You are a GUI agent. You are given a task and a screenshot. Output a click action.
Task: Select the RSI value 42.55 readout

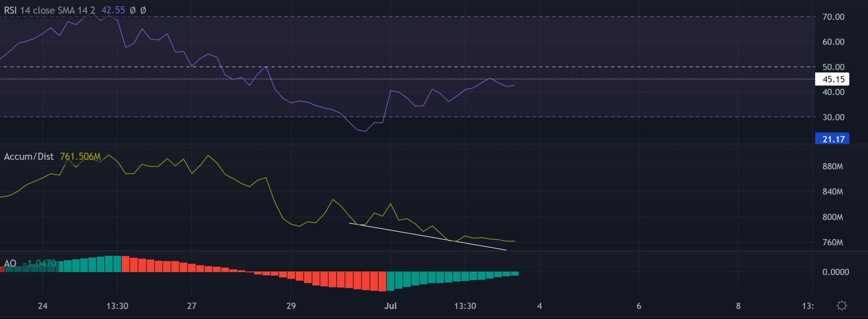[x=113, y=10]
